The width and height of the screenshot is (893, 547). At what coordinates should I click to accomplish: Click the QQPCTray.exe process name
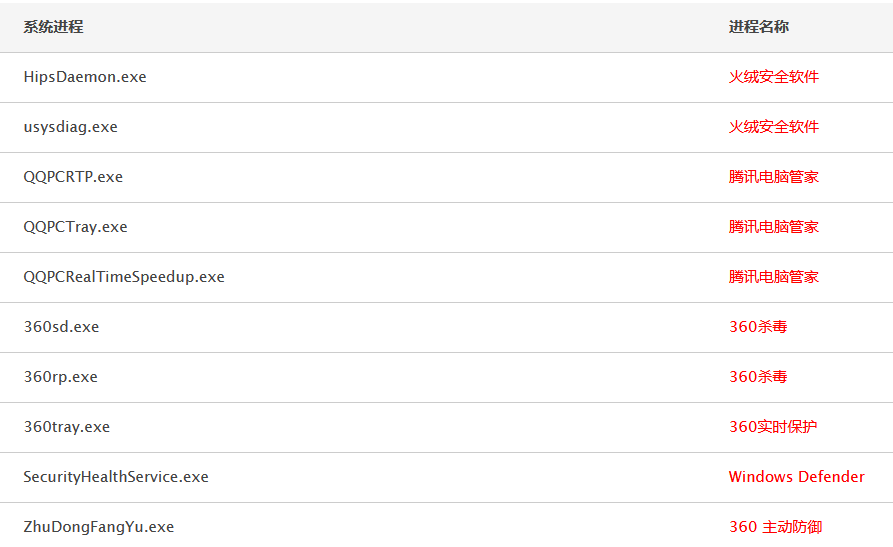coord(76,227)
